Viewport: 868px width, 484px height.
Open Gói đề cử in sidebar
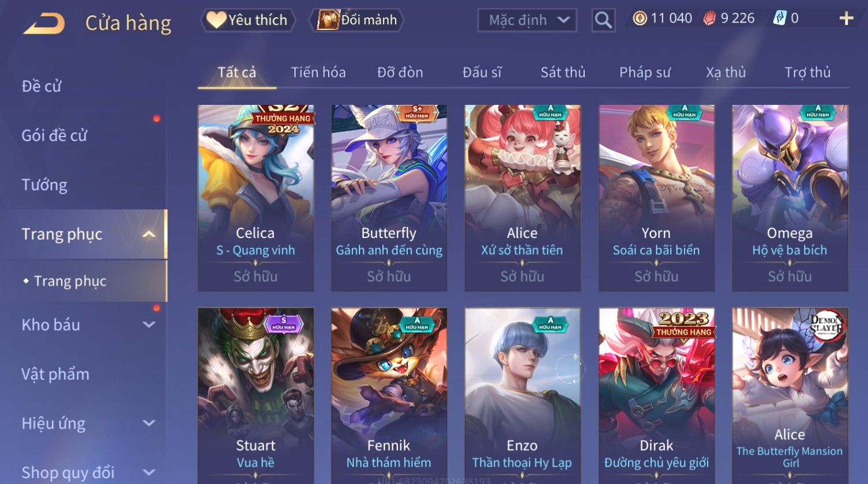[x=54, y=135]
